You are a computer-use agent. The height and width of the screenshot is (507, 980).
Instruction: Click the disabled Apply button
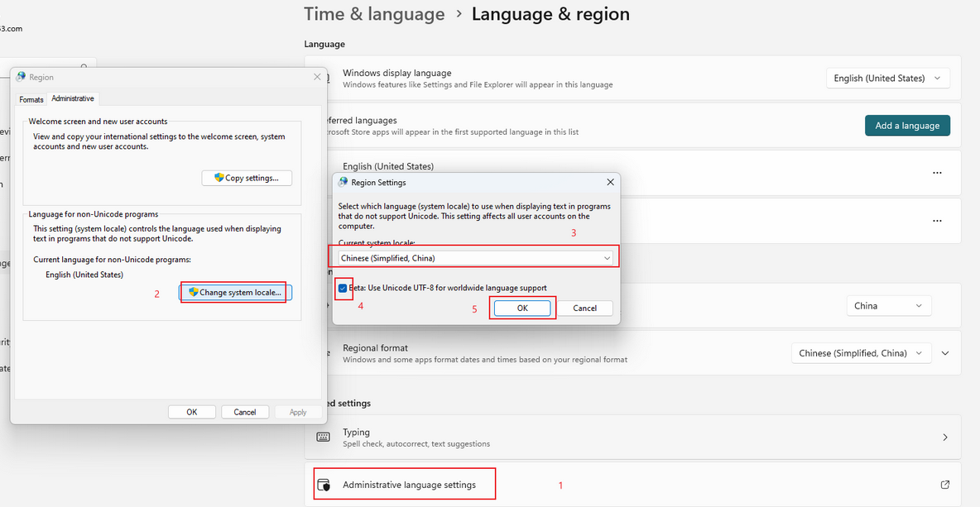(298, 412)
